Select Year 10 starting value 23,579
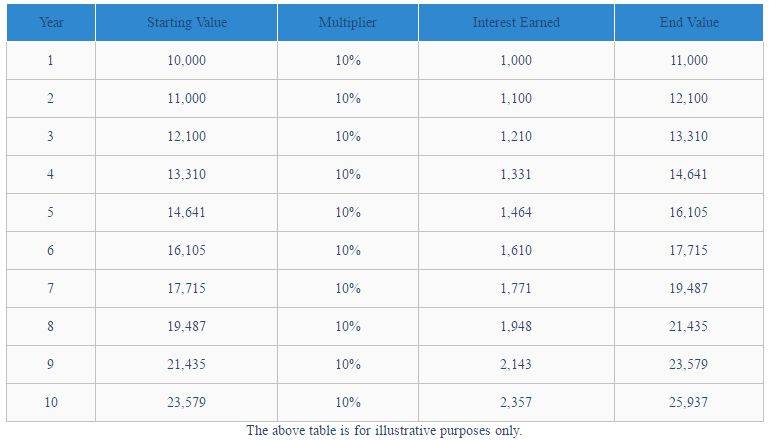 (186, 402)
